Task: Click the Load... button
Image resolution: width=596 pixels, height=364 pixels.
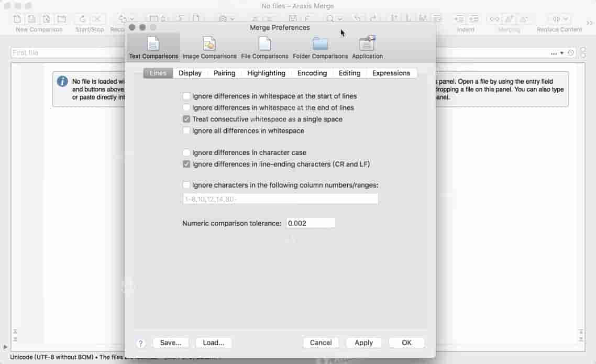Action: point(214,343)
